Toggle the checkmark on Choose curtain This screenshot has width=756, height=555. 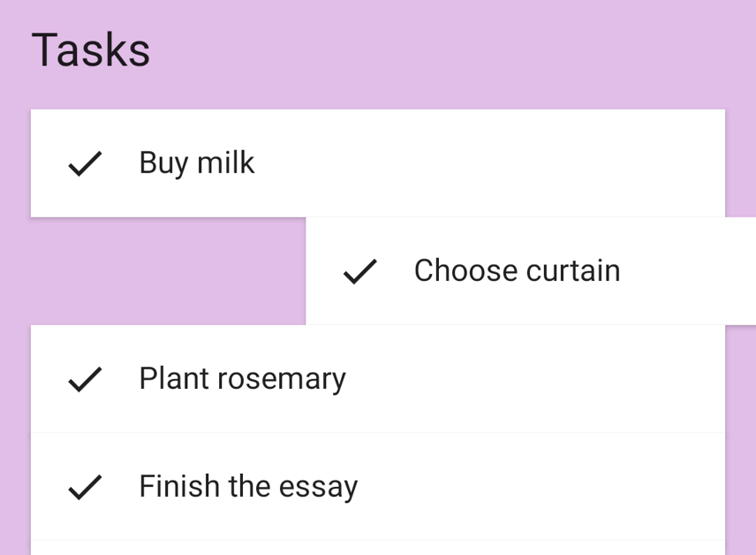360,271
